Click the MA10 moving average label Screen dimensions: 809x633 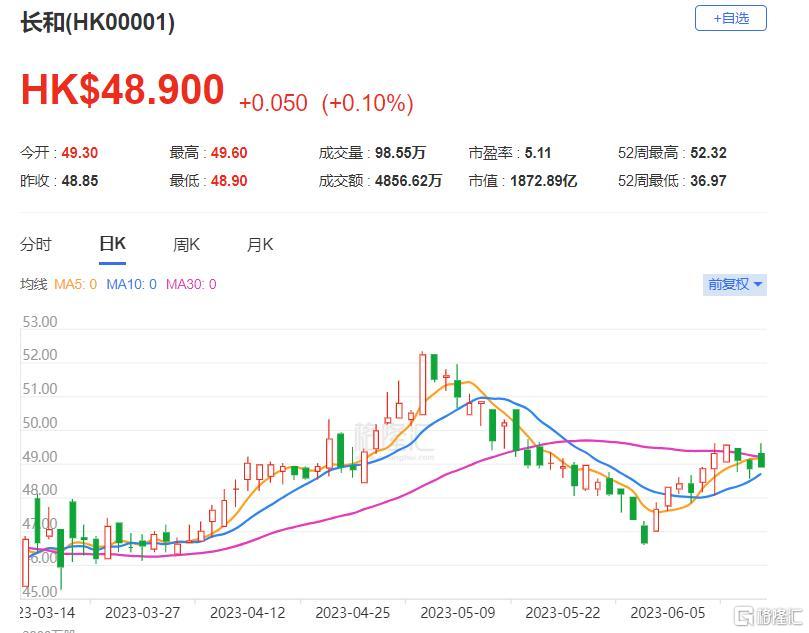(x=131, y=284)
